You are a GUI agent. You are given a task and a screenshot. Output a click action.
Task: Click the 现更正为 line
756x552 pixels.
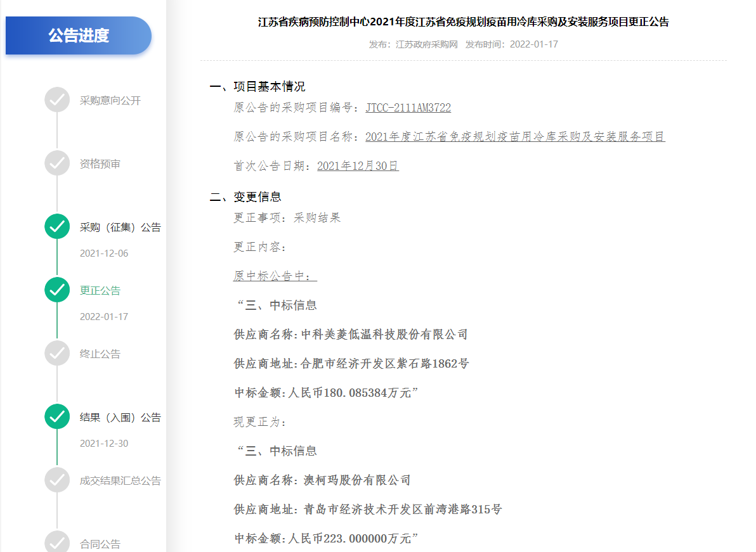tap(260, 422)
